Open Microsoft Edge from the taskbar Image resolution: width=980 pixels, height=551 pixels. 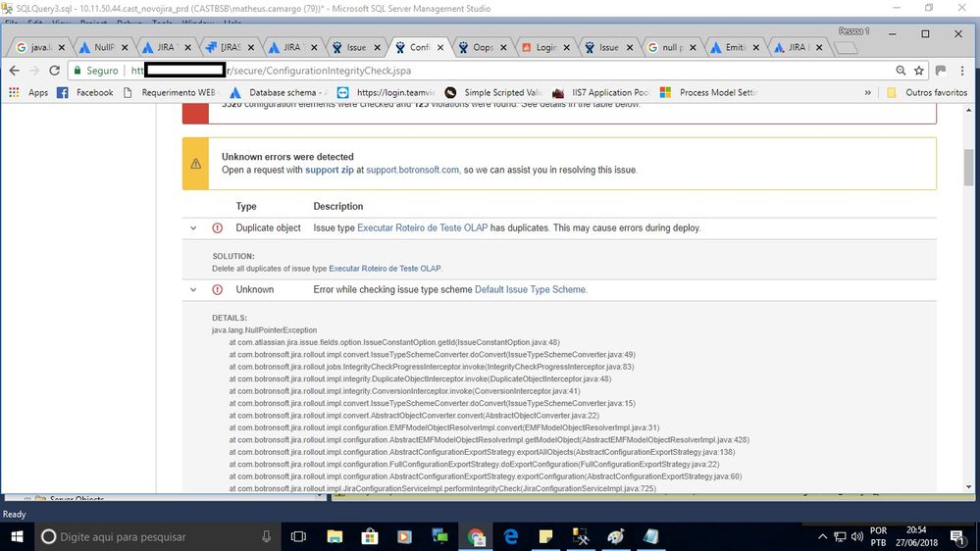pos(511,536)
